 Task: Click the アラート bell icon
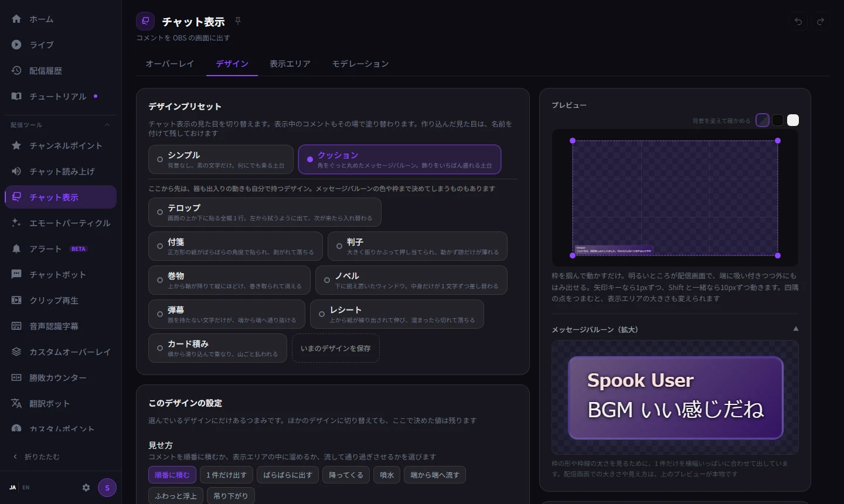(16, 248)
